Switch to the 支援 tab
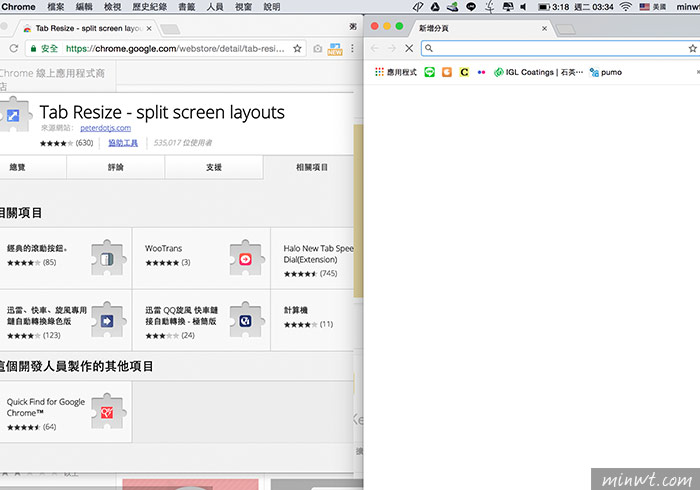 point(214,167)
